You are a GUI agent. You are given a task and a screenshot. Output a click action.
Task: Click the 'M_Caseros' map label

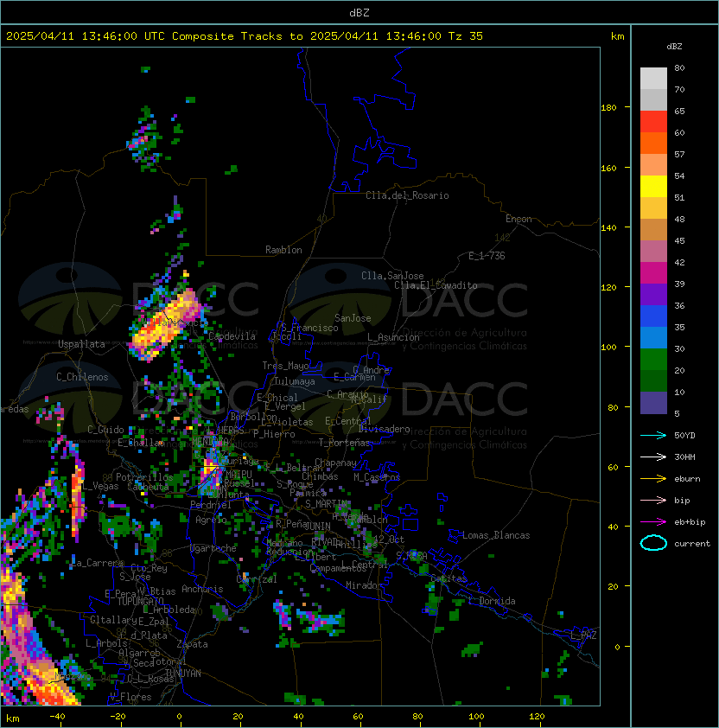tap(377, 476)
